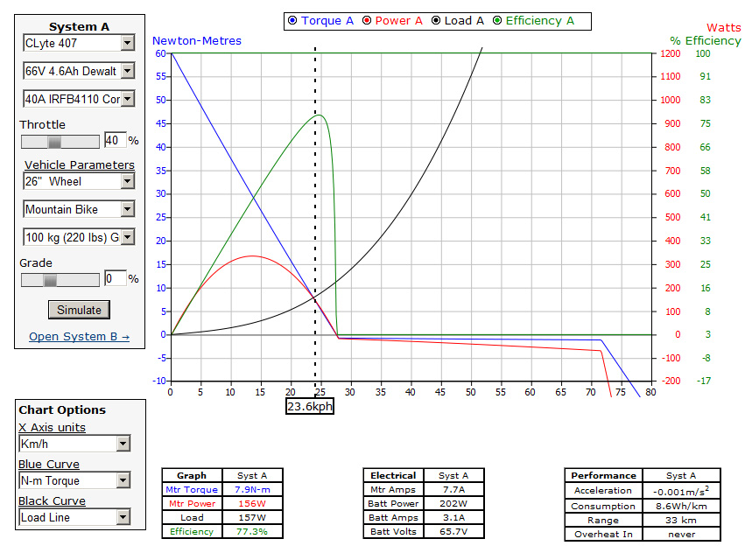The height and width of the screenshot is (560, 752).
Task: Click the Throttle percent input field
Action: pyautogui.click(x=115, y=141)
